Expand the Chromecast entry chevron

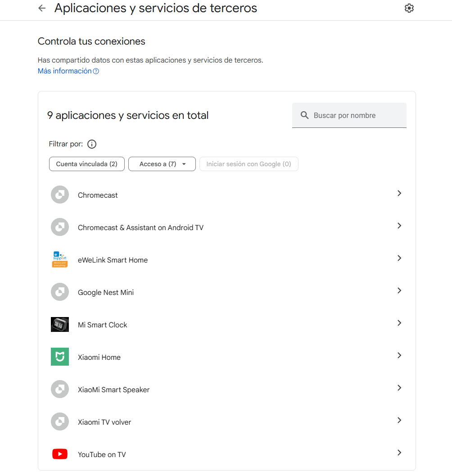click(399, 193)
